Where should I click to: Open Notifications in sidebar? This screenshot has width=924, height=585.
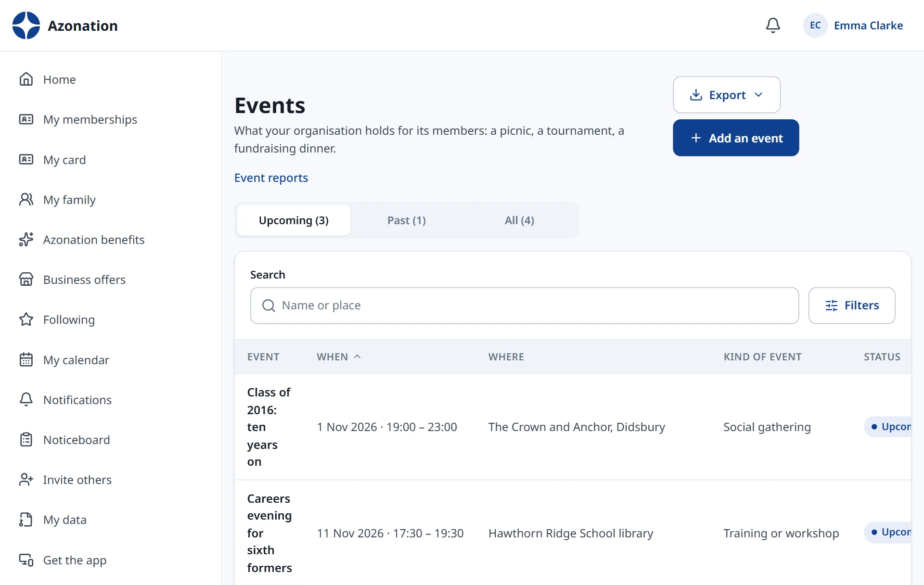click(x=77, y=400)
